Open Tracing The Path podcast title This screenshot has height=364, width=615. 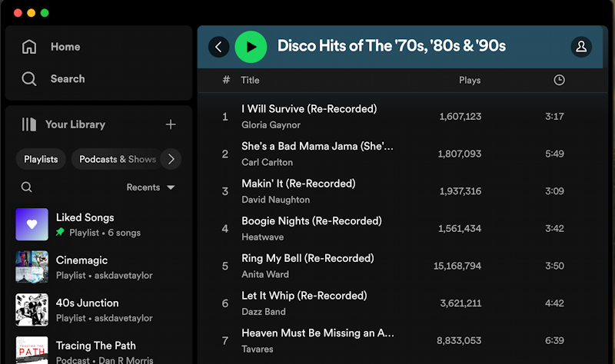[95, 346]
